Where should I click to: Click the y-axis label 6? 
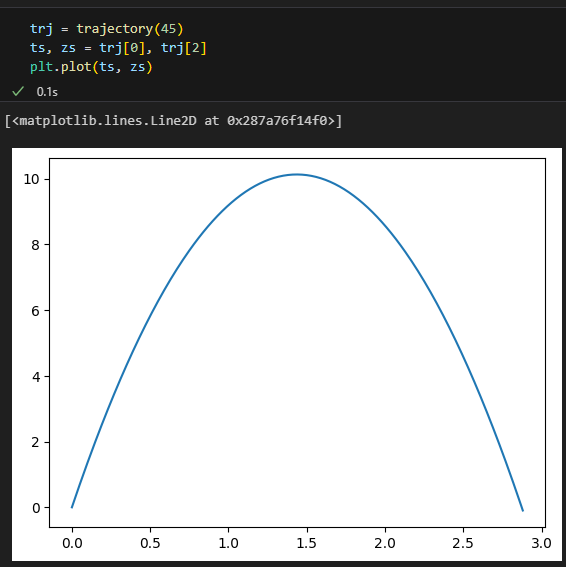[35, 311]
